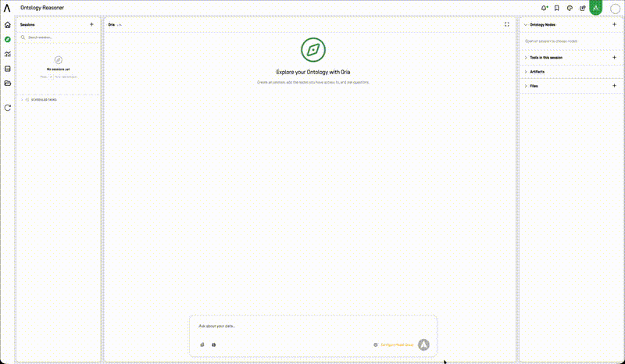Toggle fullscreen for the Oria chat panel
Screen dimensions: 625x364
[506, 24]
